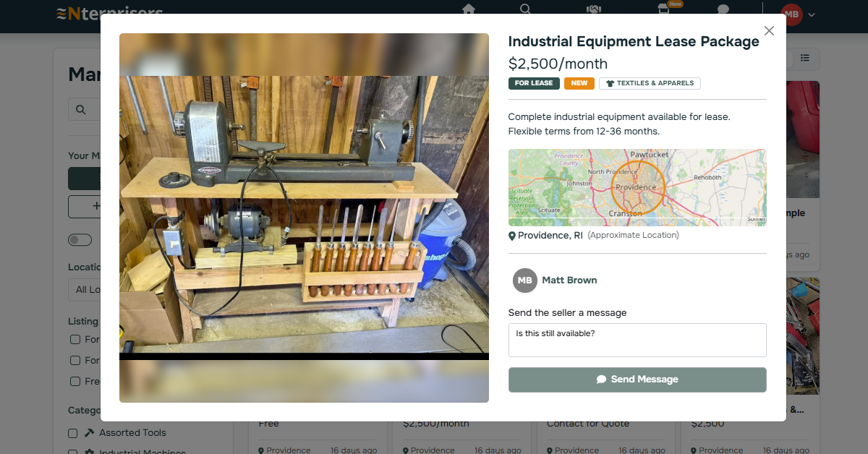Image resolution: width=868 pixels, height=454 pixels.
Task: Go to the Home page icon
Action: [469, 9]
